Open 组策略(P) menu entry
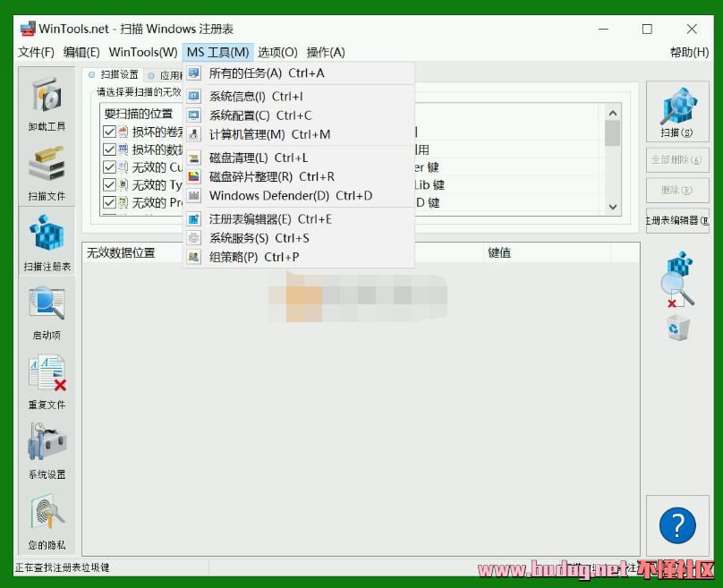Screen dimensions: 723x588 click(x=298, y=257)
